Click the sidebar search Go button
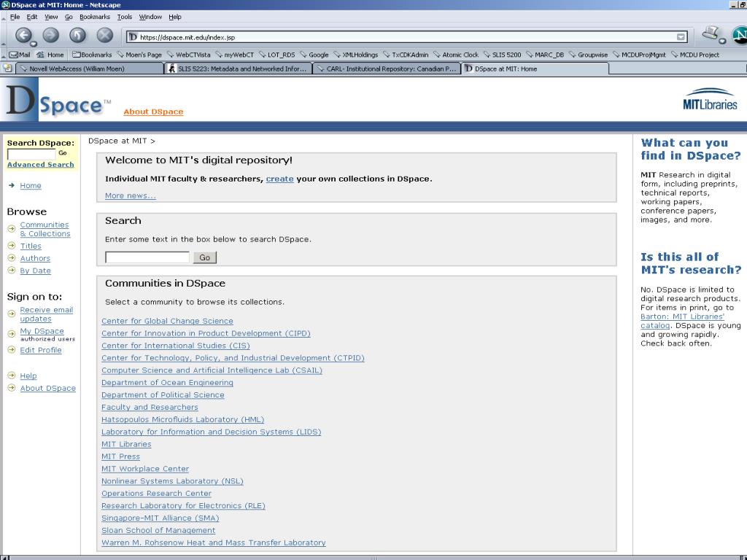 coord(63,153)
